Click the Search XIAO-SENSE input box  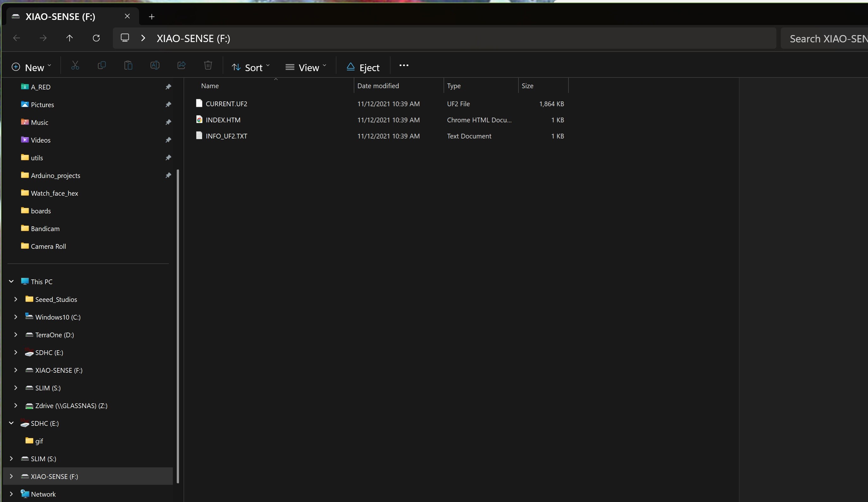point(827,39)
